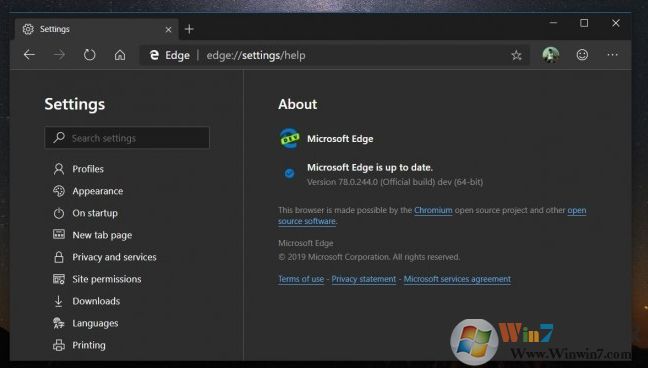Click the Appearance palette icon
Viewport: 648px width, 368px height.
(59, 191)
